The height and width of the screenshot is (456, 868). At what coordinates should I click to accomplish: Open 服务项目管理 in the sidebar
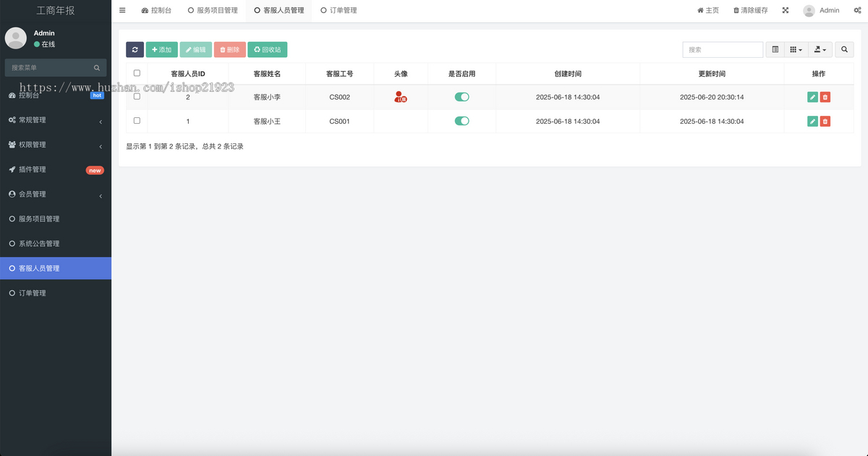56,219
